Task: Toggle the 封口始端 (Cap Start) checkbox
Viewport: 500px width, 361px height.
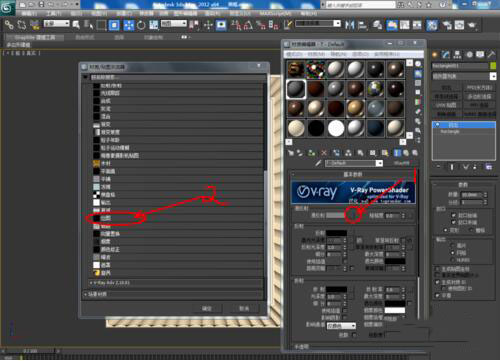Action: 453,215
